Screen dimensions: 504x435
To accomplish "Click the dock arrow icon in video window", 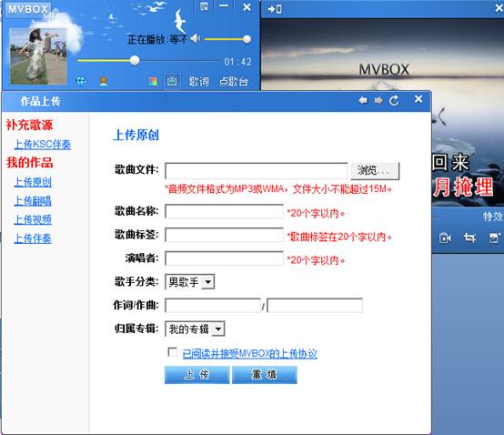I will 275,9.
